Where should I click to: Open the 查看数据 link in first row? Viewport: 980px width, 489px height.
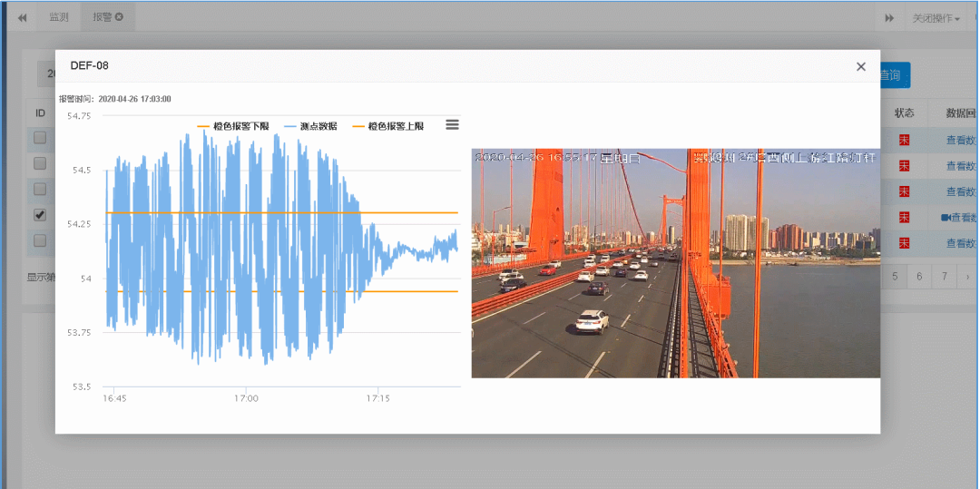pyautogui.click(x=962, y=140)
